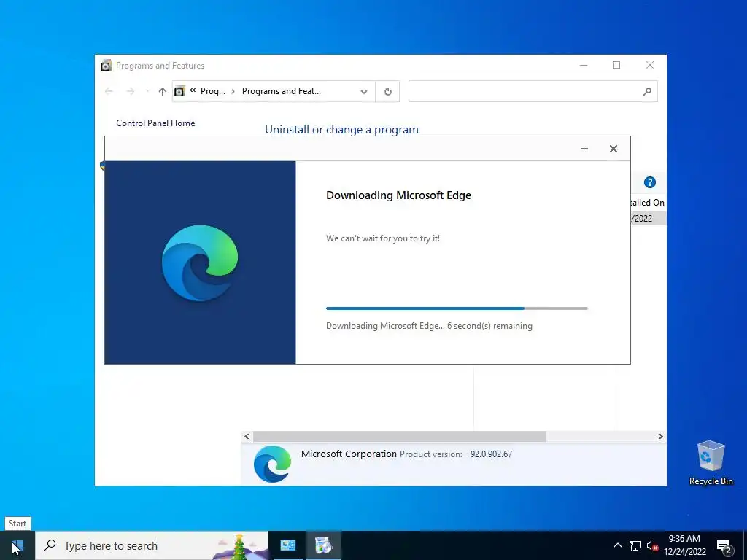The width and height of the screenshot is (747, 560).
Task: Open the Windows Start menu
Action: click(x=18, y=545)
